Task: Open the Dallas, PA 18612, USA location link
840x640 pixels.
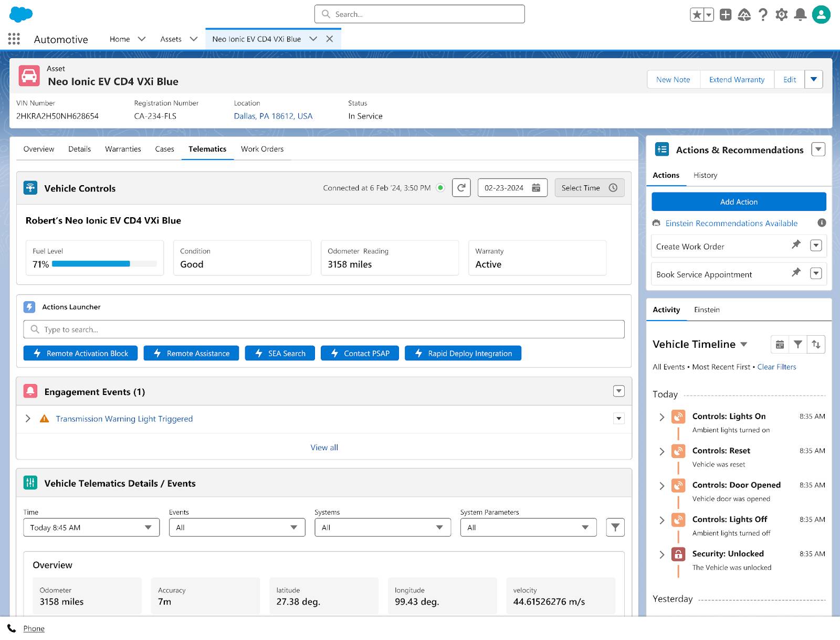Action: tap(273, 116)
